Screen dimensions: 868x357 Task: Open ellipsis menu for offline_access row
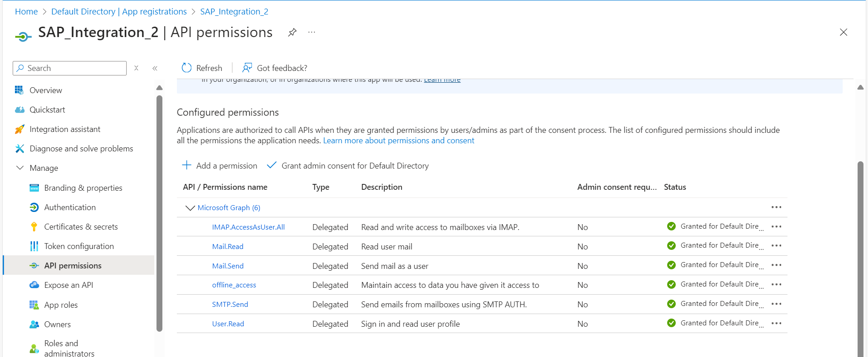[776, 285]
